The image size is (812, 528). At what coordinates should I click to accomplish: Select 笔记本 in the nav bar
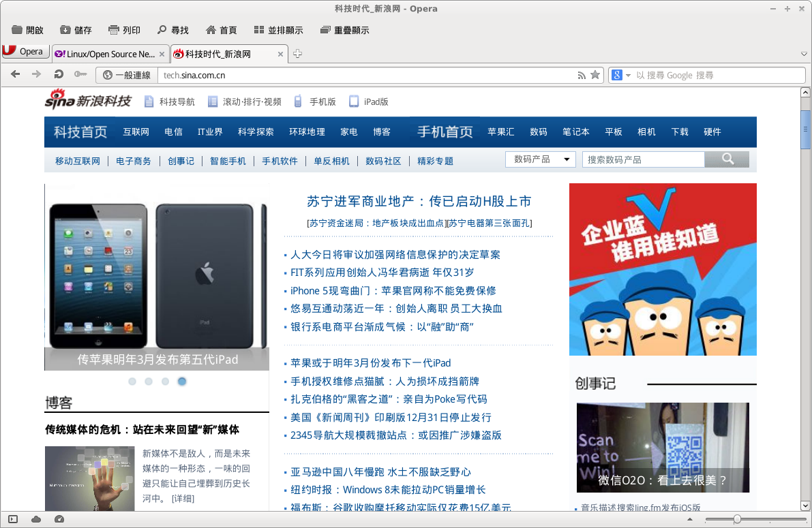tap(576, 132)
